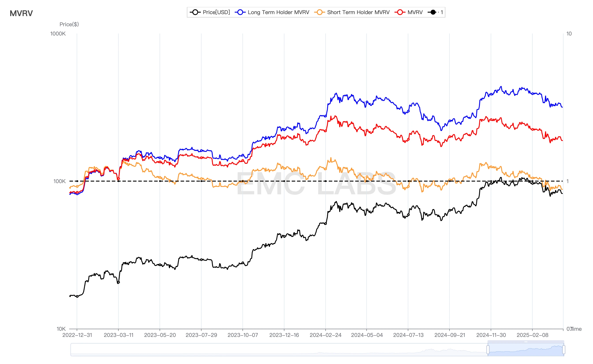Click the 100K label on price axis
This screenshot has height=364, width=593.
pyautogui.click(x=59, y=181)
